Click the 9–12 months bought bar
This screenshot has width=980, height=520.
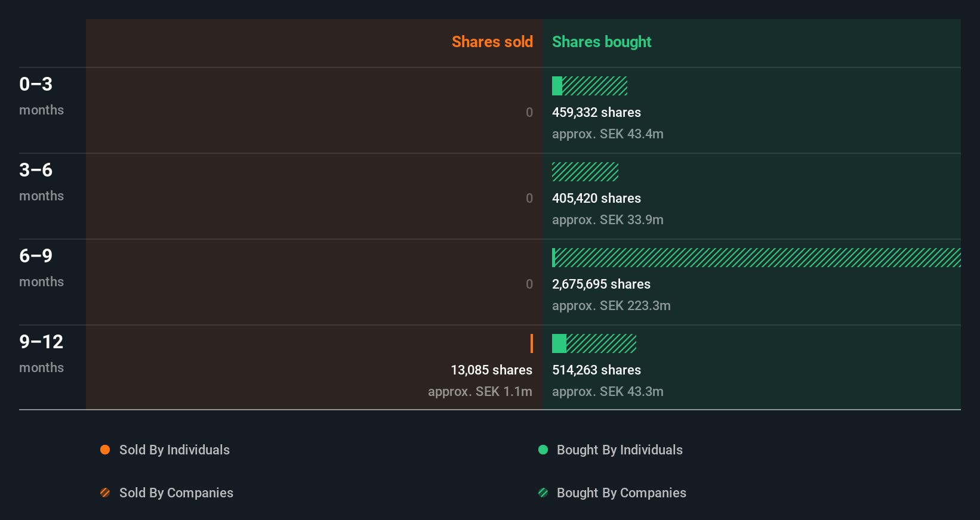pyautogui.click(x=594, y=343)
